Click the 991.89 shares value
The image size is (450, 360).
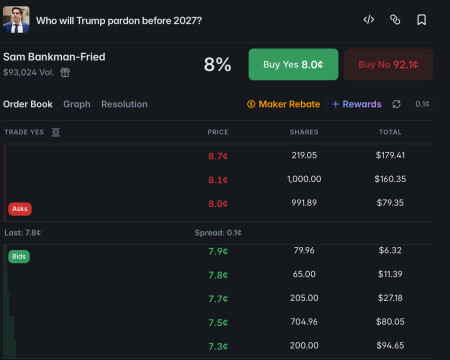tap(304, 203)
